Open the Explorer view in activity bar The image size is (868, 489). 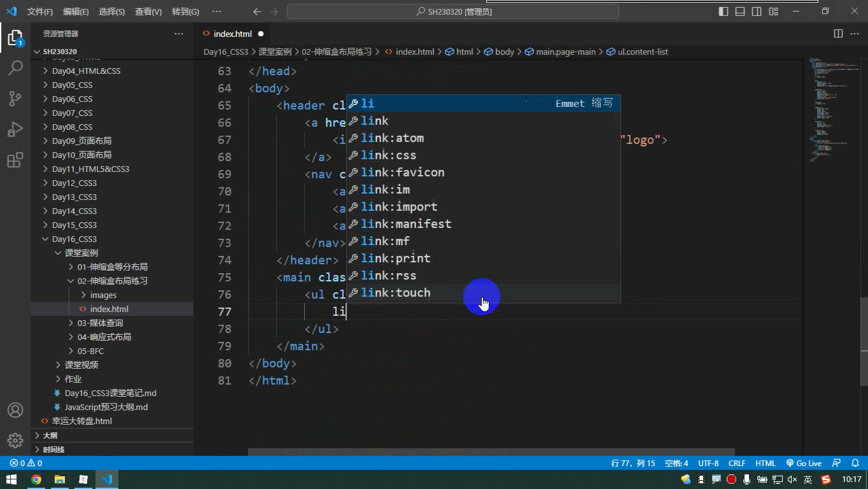click(15, 38)
